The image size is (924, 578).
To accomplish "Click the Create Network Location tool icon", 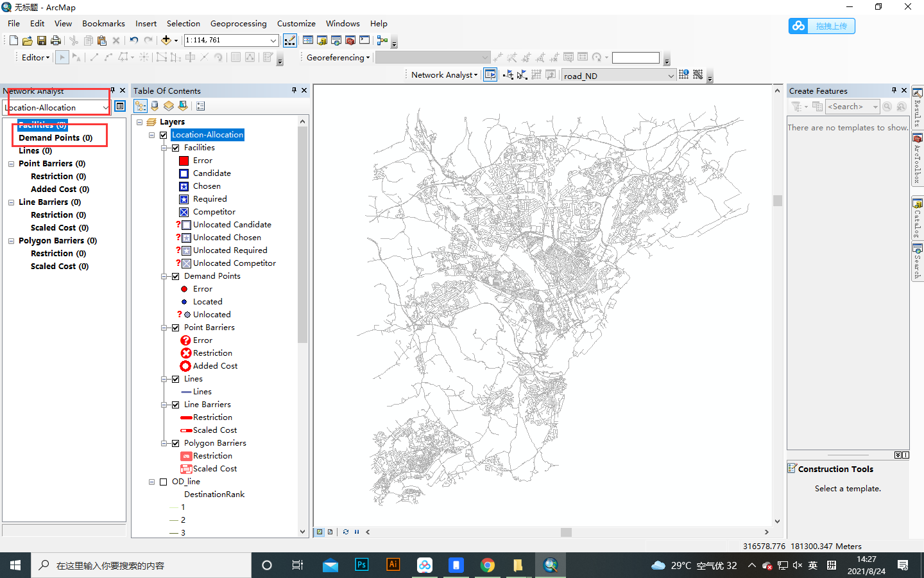I will pyautogui.click(x=508, y=74).
